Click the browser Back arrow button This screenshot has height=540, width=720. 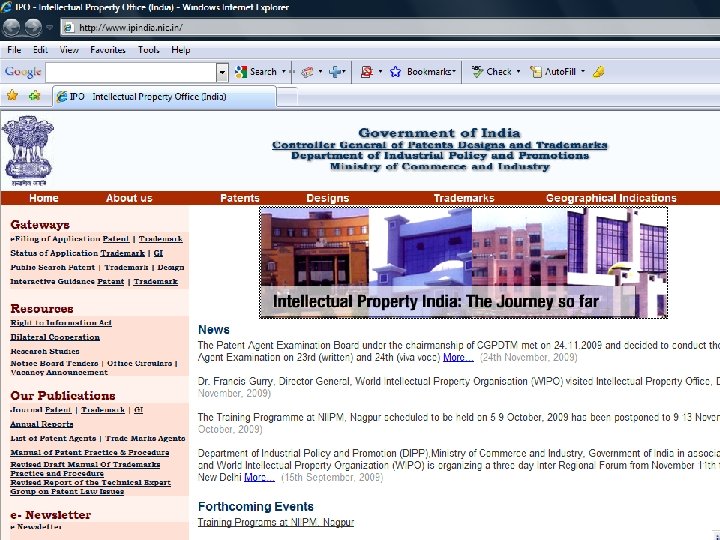click(x=12, y=28)
